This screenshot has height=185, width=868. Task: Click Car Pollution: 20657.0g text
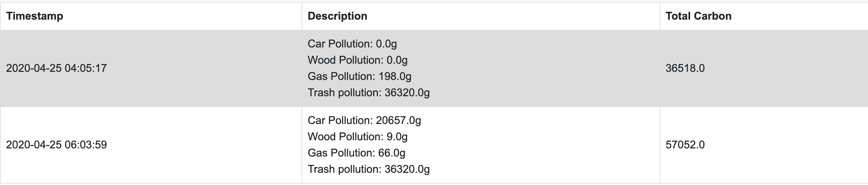(364, 120)
